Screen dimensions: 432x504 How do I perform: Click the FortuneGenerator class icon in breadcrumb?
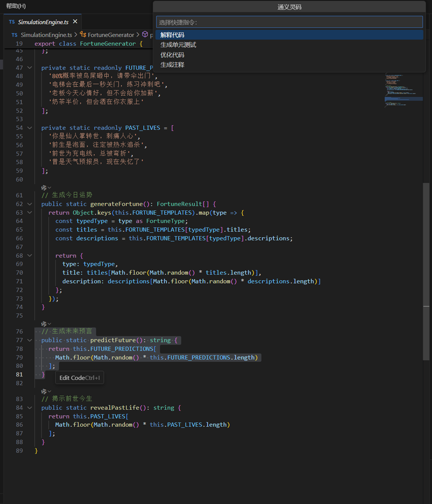click(83, 34)
